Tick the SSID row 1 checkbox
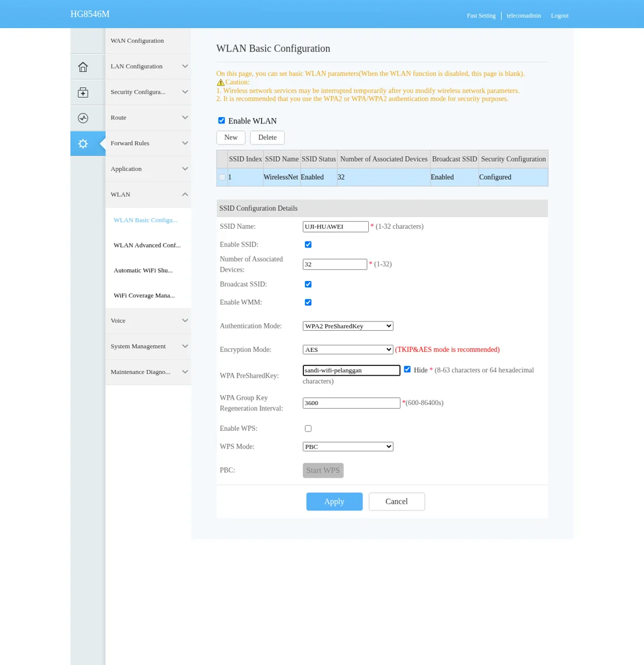The image size is (644, 665). [222, 177]
